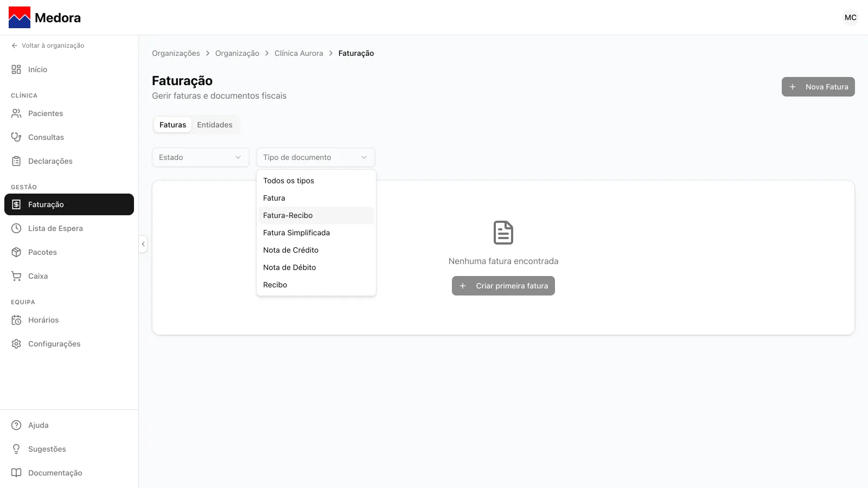Open Organização breadcrumb link
The height and width of the screenshot is (488, 868).
point(237,53)
